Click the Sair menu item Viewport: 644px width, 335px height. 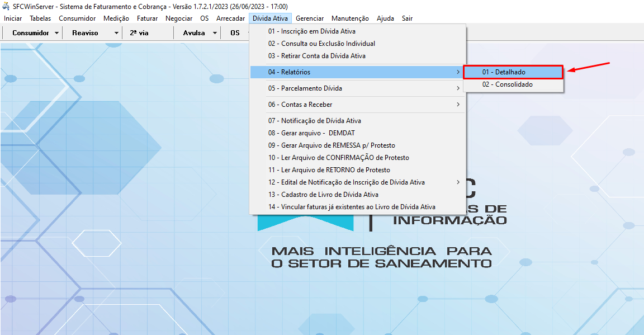[407, 18]
